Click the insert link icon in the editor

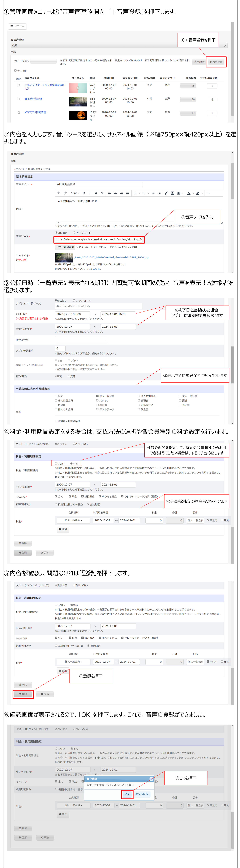pos(167,193)
